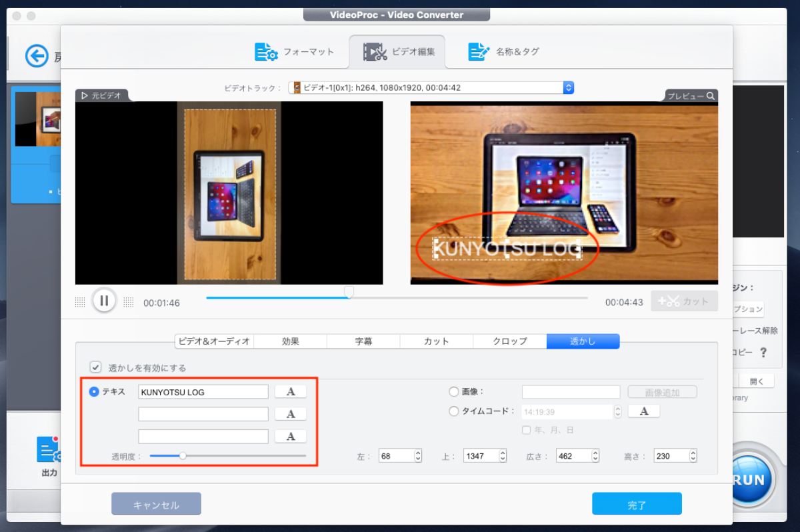This screenshot has height=532, width=800.
Task: Select the 画像 radio button
Action: [x=454, y=392]
